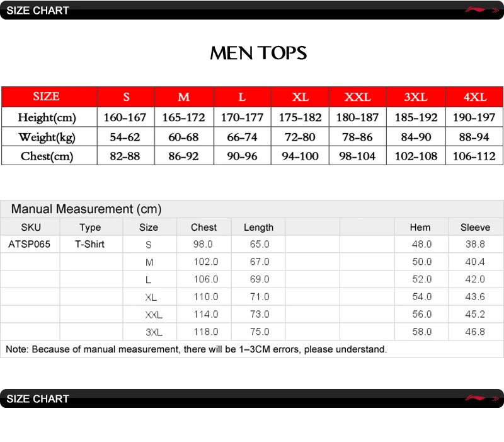The height and width of the screenshot is (442, 504).
Task: Click hem value 58.0
Action: (x=421, y=332)
